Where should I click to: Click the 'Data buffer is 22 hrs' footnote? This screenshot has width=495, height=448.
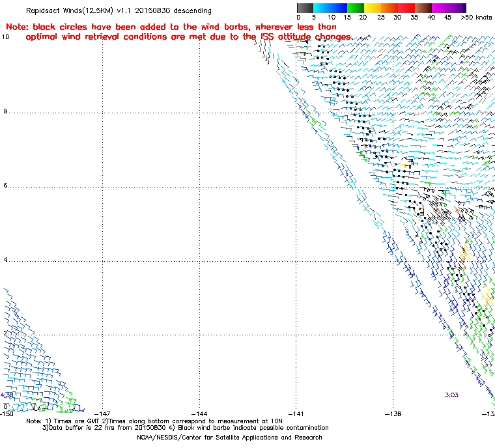pos(186,428)
